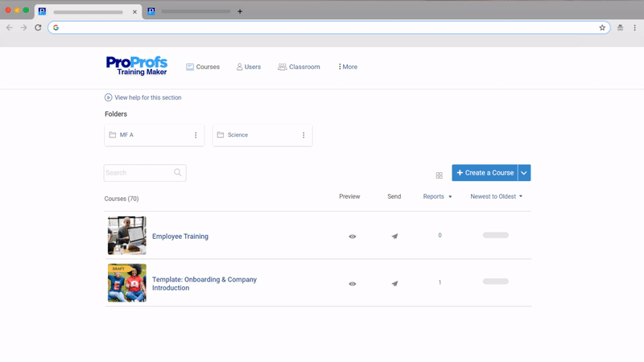Image resolution: width=644 pixels, height=362 pixels.
Task: Expand the Create a Course dropdown arrow
Action: coord(524,173)
